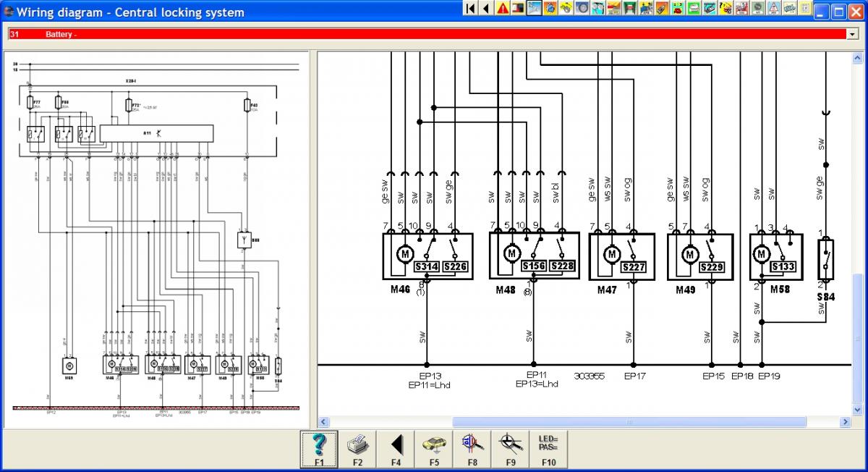The image size is (868, 472).
Task: Click the previous-page arrow in the top toolbar
Action: [486, 9]
